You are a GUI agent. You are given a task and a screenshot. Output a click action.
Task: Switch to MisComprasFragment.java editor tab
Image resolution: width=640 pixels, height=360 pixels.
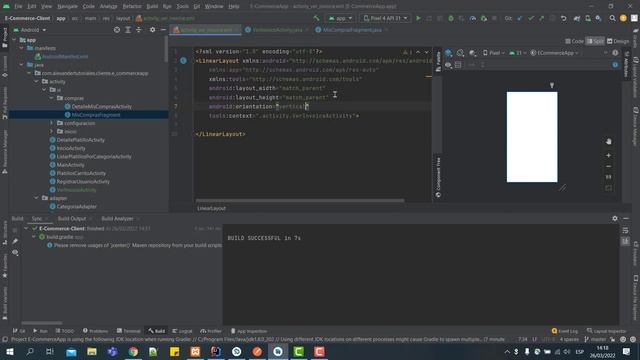coord(352,30)
